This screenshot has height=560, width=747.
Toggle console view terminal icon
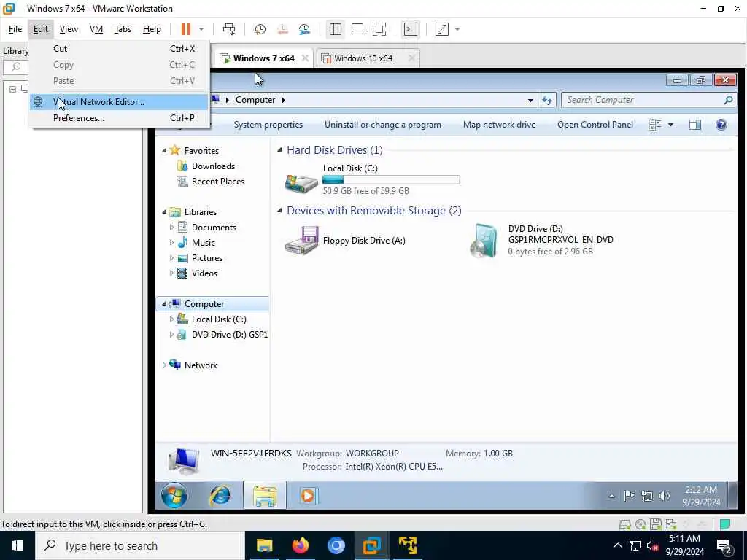pyautogui.click(x=411, y=29)
